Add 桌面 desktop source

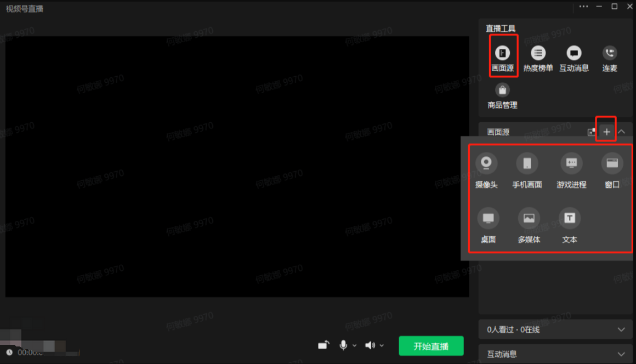point(489,226)
